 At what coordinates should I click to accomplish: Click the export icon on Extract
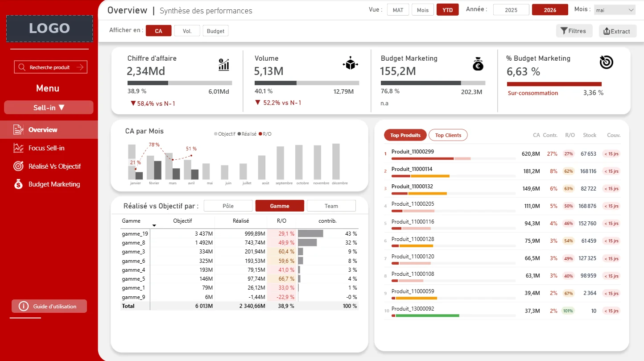tap(607, 31)
